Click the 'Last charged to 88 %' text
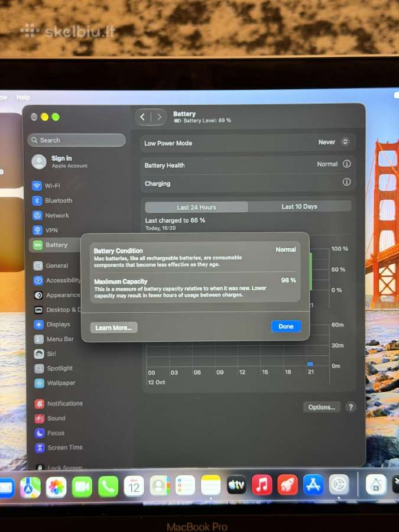 (x=175, y=220)
